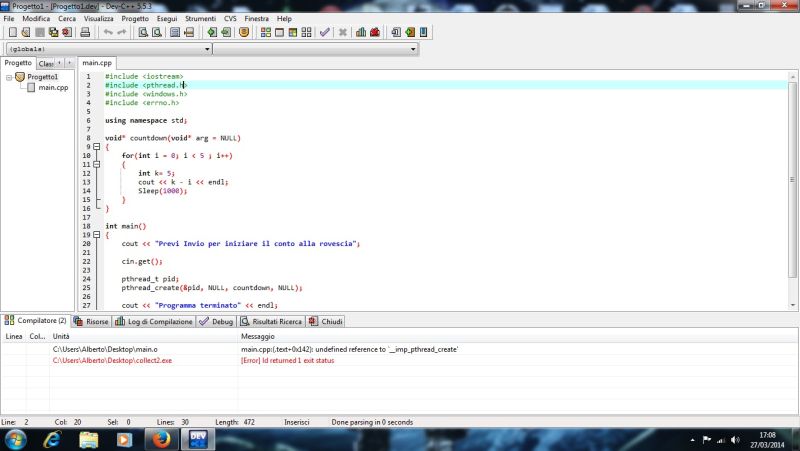Open the Log di Compilazione tab

(x=154, y=321)
